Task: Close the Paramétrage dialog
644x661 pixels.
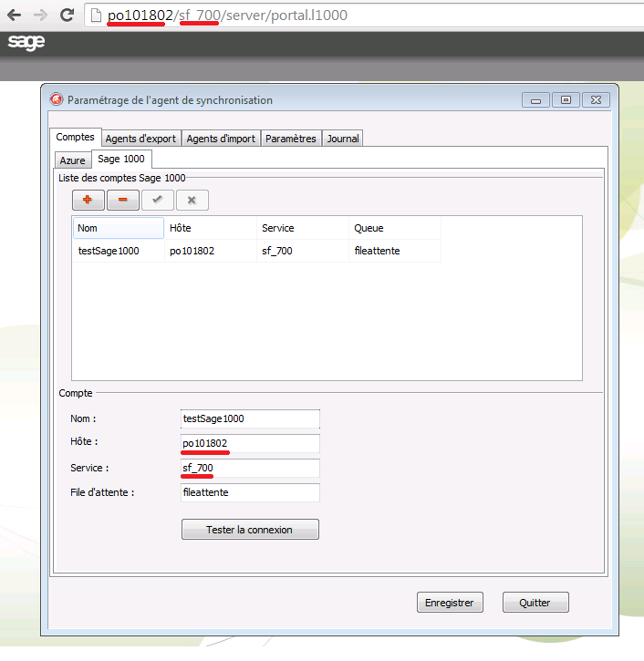Action: click(596, 100)
